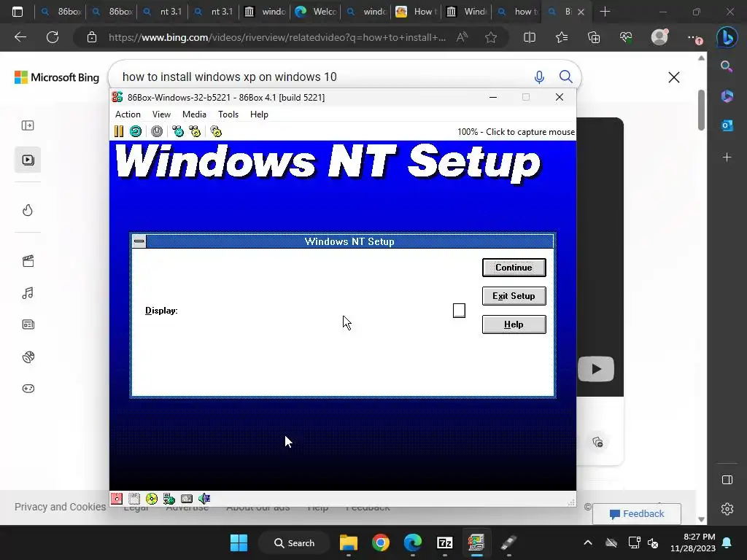The height and width of the screenshot is (560, 747).
Task: Switch to the 'How t' tab with emoji icon
Action: 416,12
